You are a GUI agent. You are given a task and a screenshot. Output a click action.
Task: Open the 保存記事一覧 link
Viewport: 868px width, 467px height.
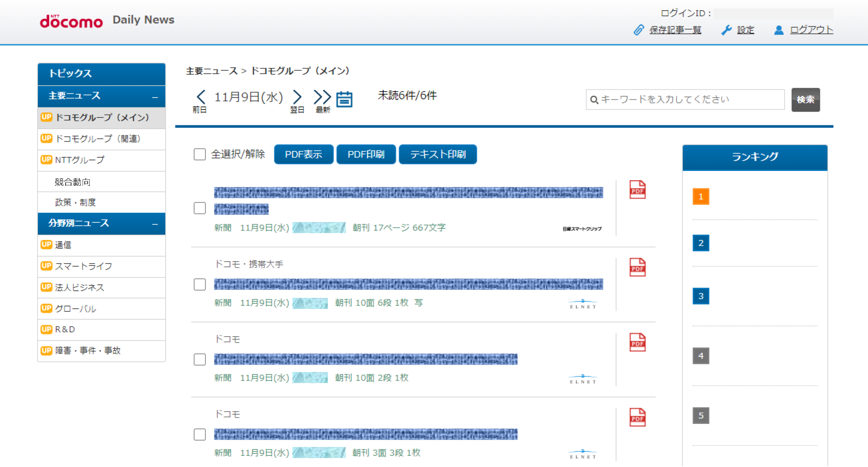click(x=675, y=30)
